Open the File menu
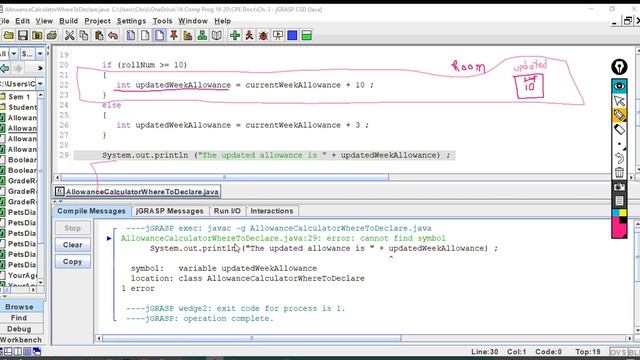Viewport: 640px width, 360px height. click(4, 21)
